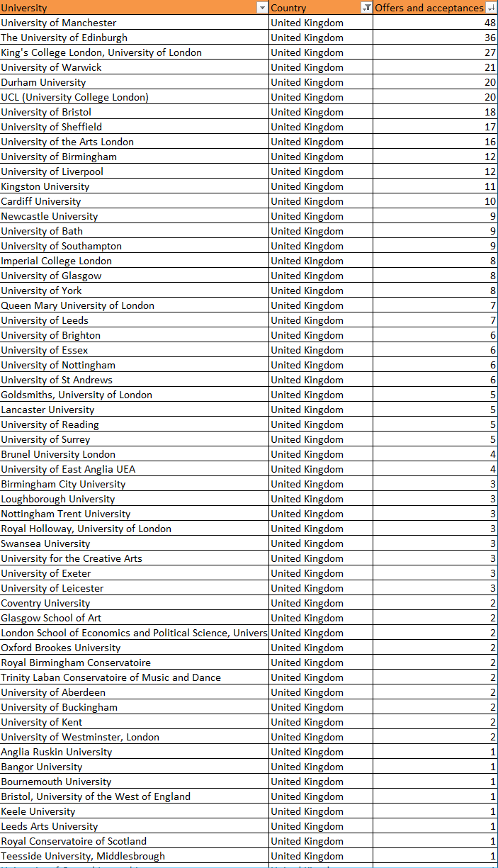Viewport: 498px width, 868px height.
Task: Click the offers value in University of Aberdeen row
Action: 435,692
